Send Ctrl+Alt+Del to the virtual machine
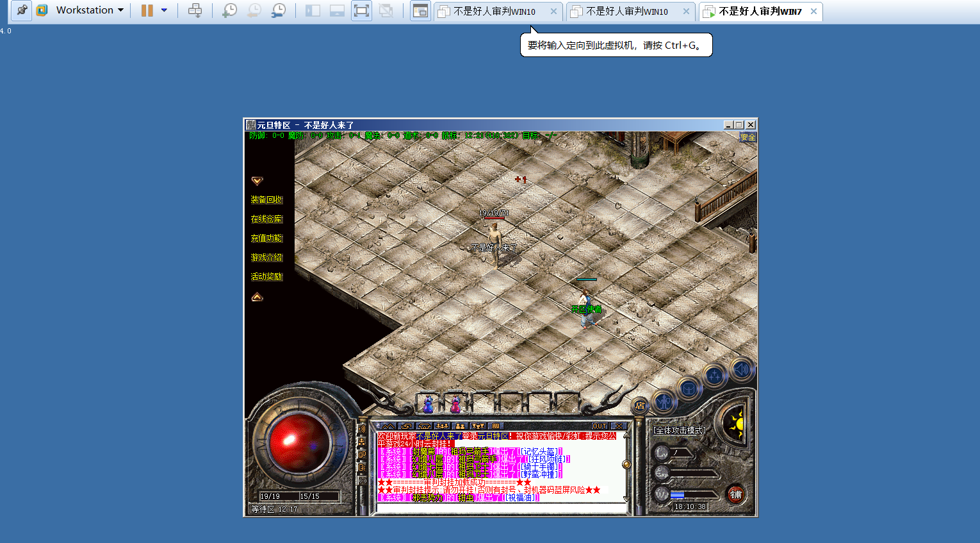Viewport: 980px width, 543px height. point(195,10)
